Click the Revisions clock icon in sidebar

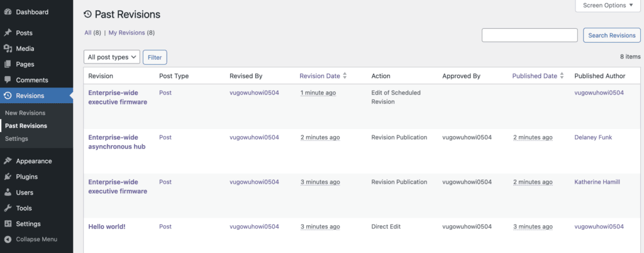(x=8, y=96)
